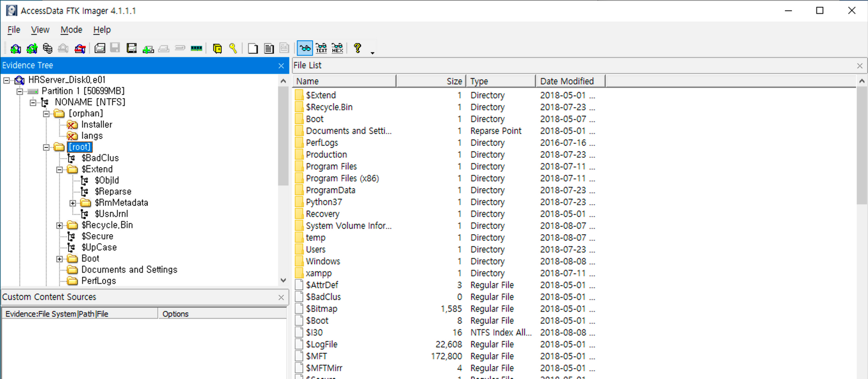This screenshot has height=379, width=868.
Task: Select PerfLogs folder in the Evidence Tree
Action: click(99, 281)
